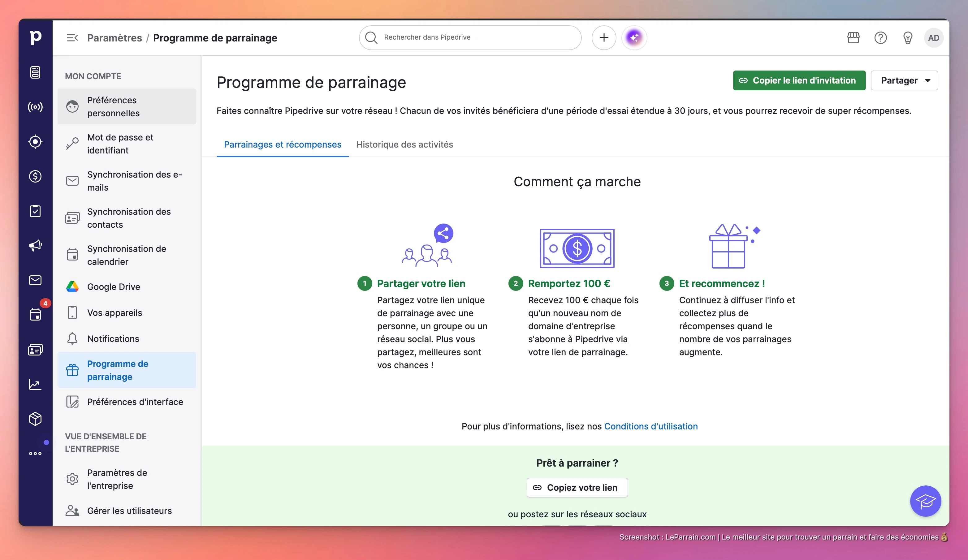Open the Marketplace storefront icon in the header
The width and height of the screenshot is (968, 560).
pyautogui.click(x=853, y=37)
